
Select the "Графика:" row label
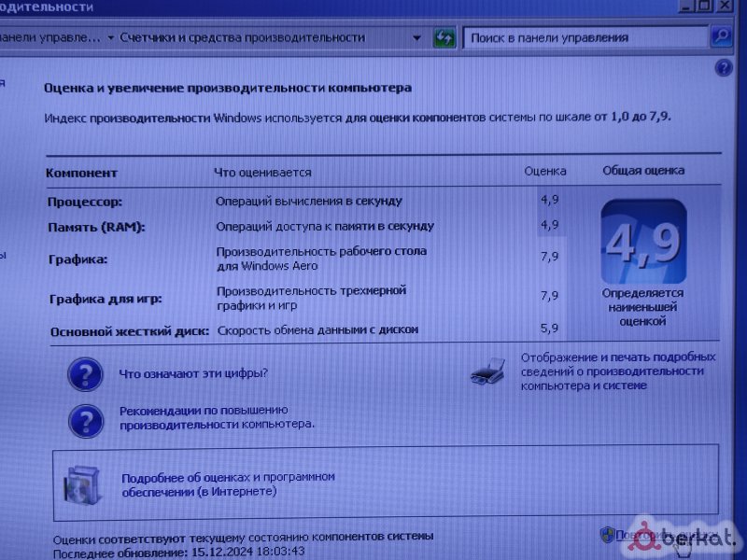pyautogui.click(x=78, y=259)
